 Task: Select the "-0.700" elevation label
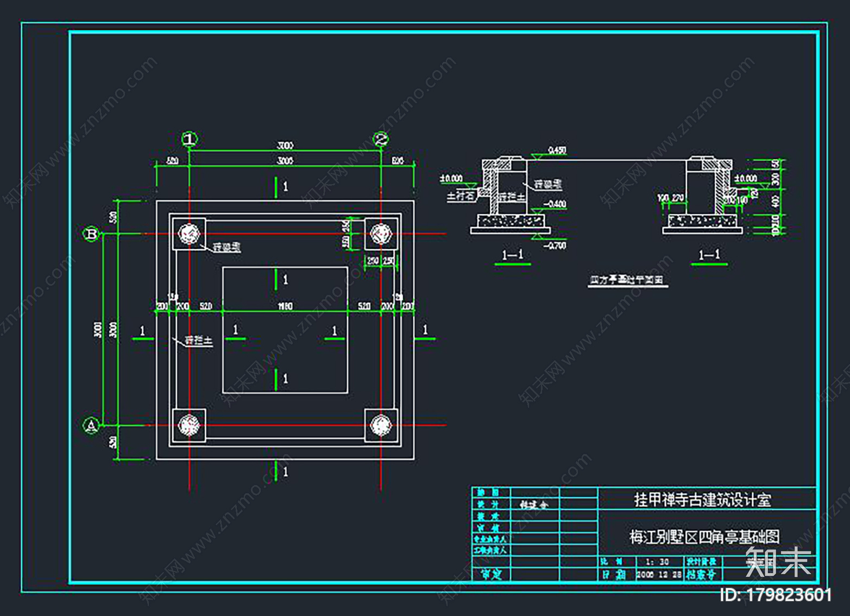click(x=556, y=246)
